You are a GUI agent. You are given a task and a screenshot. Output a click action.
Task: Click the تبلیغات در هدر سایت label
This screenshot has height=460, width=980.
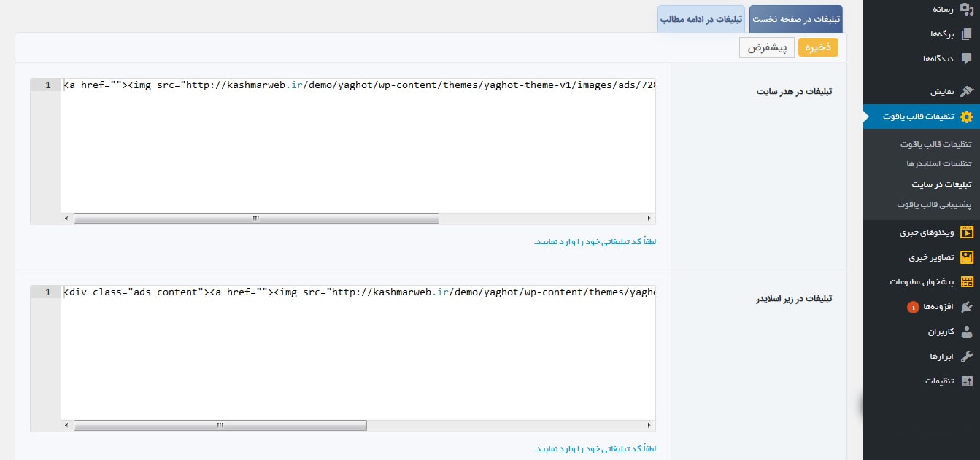[x=795, y=92]
